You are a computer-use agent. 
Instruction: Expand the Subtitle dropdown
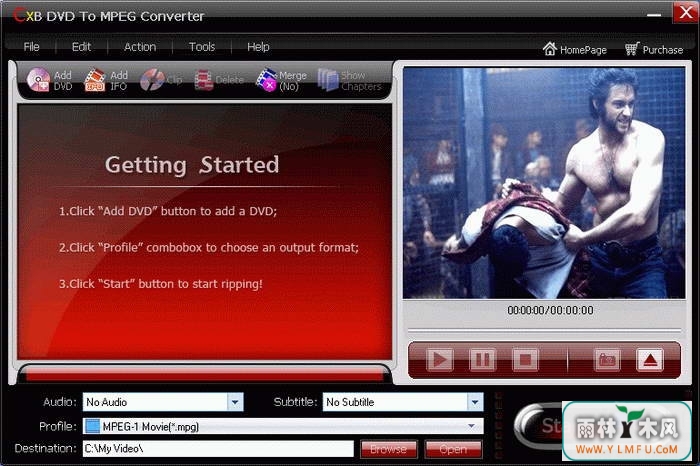(x=475, y=402)
